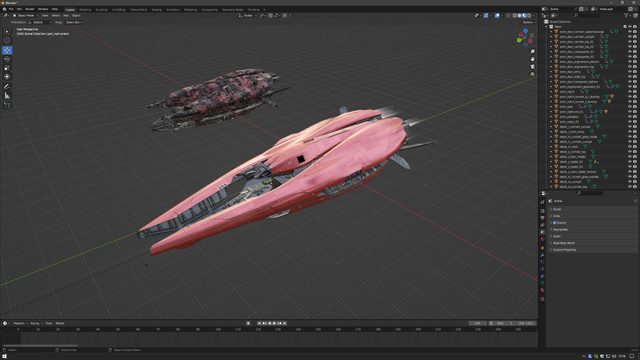The height and width of the screenshot is (360, 640).
Task: Expand the Rigid Body World panel
Action: [x=594, y=243]
